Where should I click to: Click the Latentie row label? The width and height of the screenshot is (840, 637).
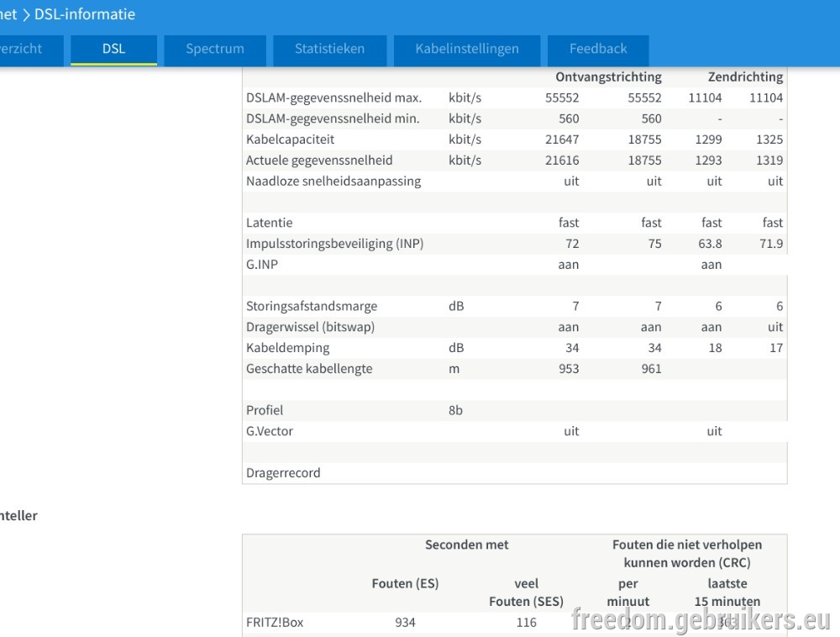click(269, 223)
